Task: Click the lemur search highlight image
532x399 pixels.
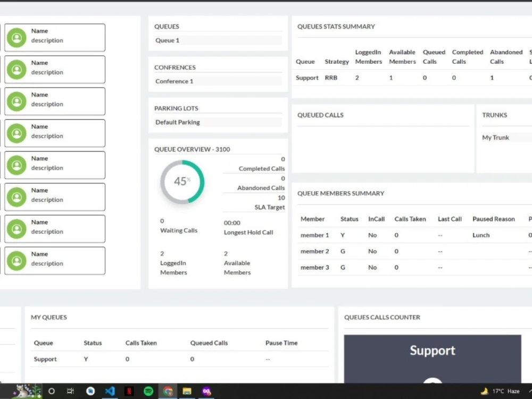Action: [x=27, y=391]
